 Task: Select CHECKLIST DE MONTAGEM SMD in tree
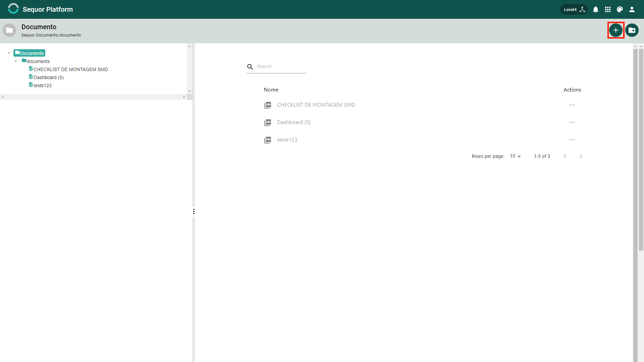click(68, 69)
